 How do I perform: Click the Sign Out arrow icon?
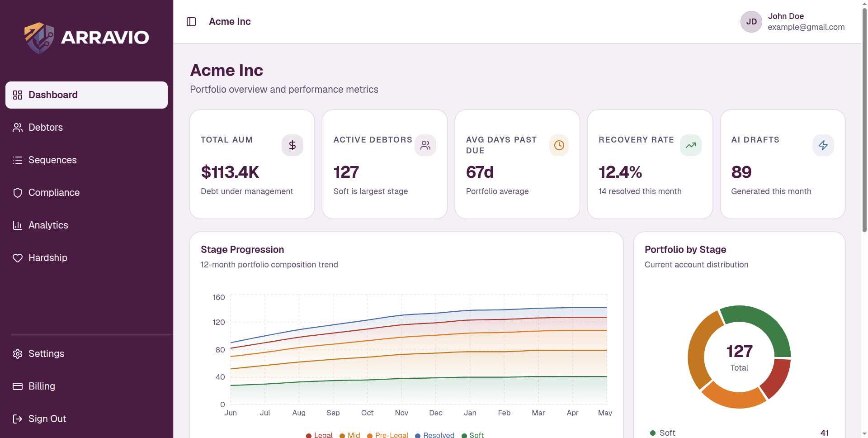coord(18,419)
